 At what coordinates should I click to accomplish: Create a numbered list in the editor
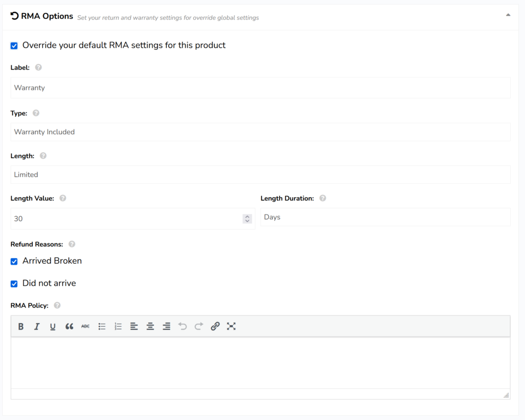118,326
